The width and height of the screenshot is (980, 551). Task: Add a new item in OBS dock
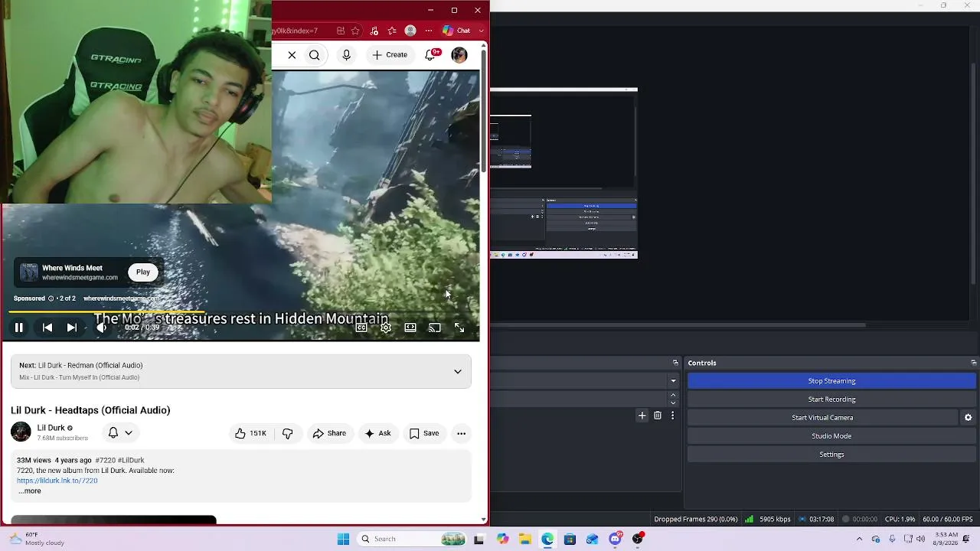[x=642, y=416]
